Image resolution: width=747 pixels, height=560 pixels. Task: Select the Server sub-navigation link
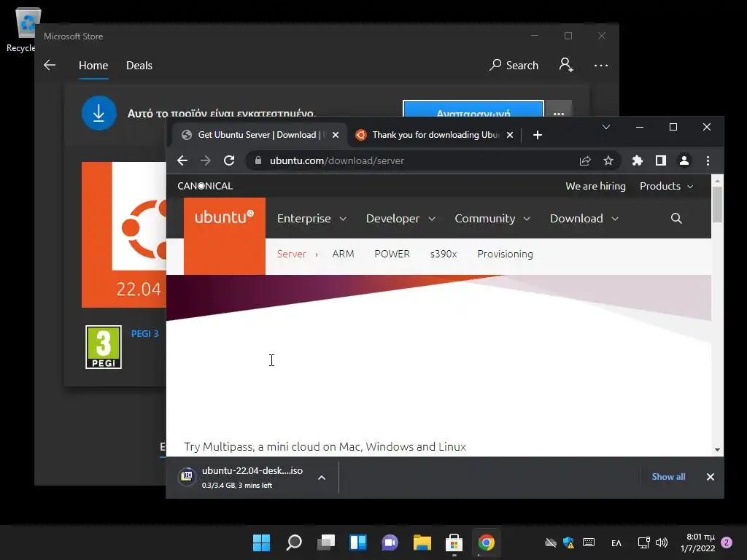292,254
